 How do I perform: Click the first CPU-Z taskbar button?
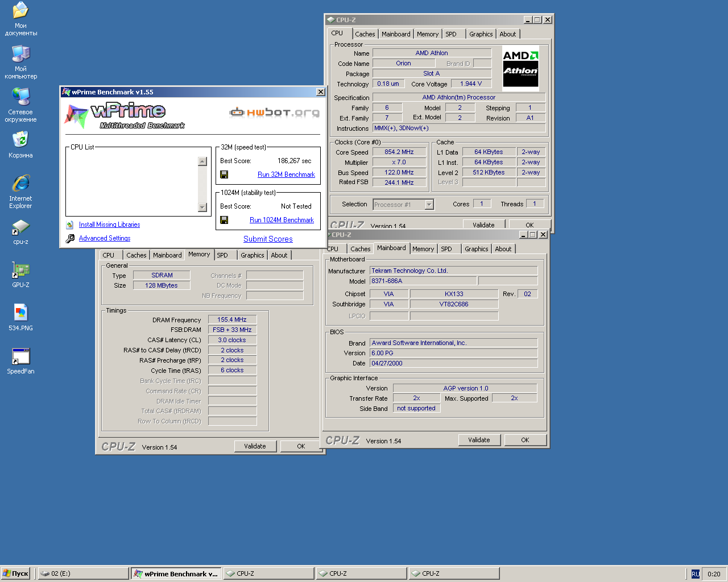[x=268, y=573]
